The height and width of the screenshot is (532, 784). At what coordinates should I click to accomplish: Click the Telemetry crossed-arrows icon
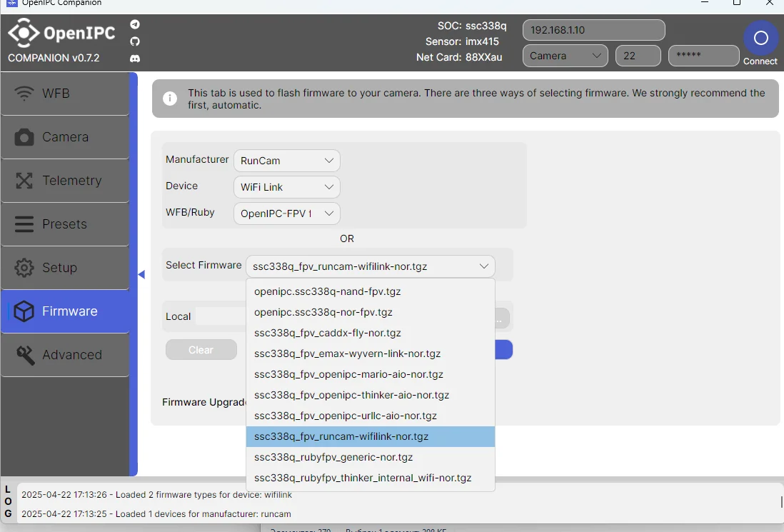[24, 181]
